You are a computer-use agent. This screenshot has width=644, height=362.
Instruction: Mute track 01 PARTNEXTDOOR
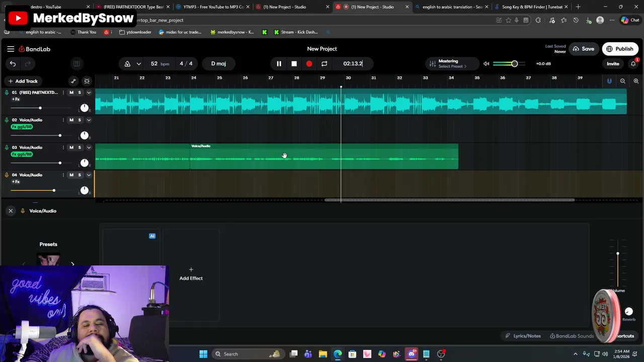pyautogui.click(x=71, y=93)
